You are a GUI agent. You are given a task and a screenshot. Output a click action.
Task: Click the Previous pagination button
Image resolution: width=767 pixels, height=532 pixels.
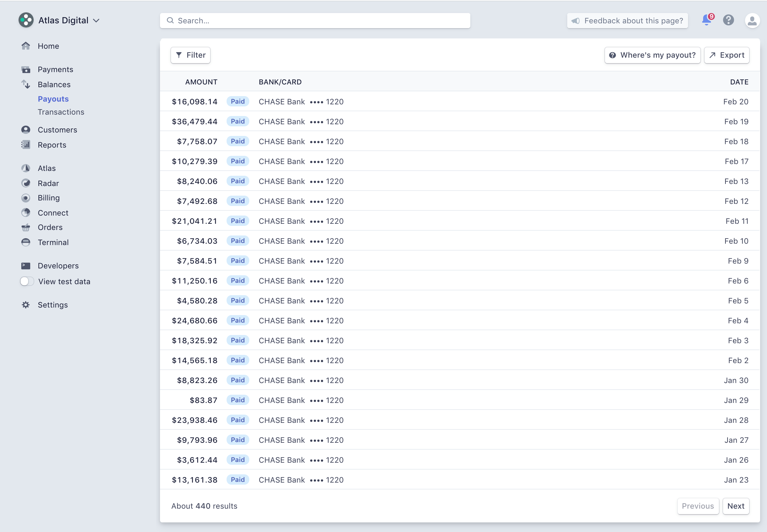698,506
